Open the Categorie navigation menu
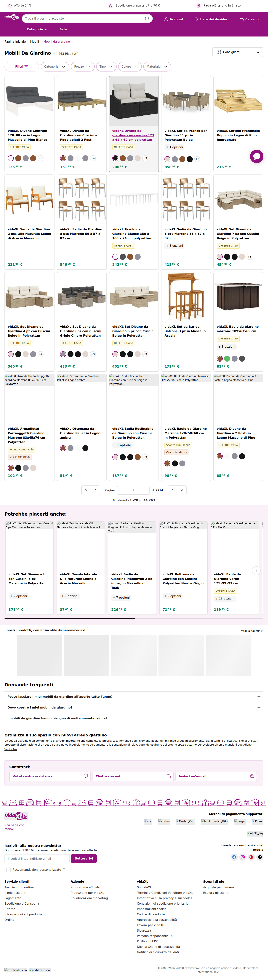This screenshot has width=269, height=980. point(37,29)
